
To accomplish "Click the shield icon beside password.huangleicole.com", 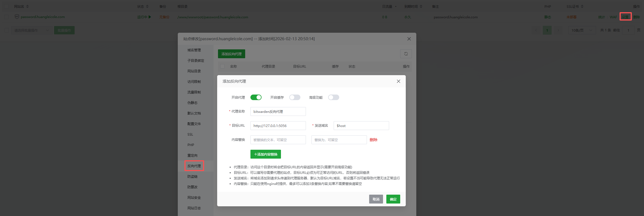I will click(x=17, y=17).
